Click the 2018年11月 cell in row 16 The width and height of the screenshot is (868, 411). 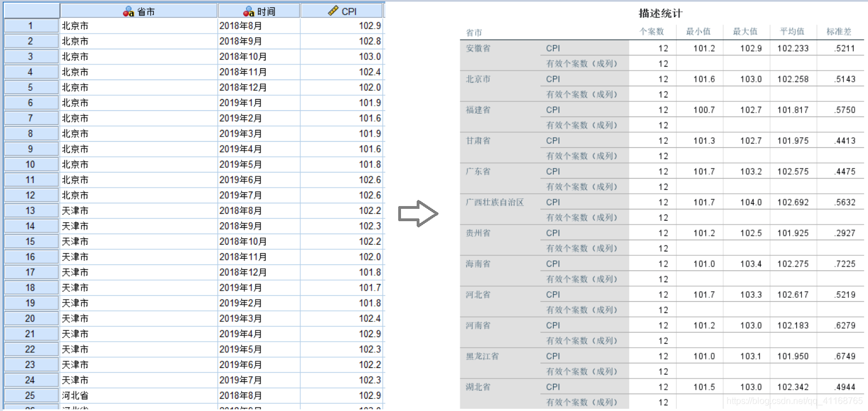(x=259, y=257)
